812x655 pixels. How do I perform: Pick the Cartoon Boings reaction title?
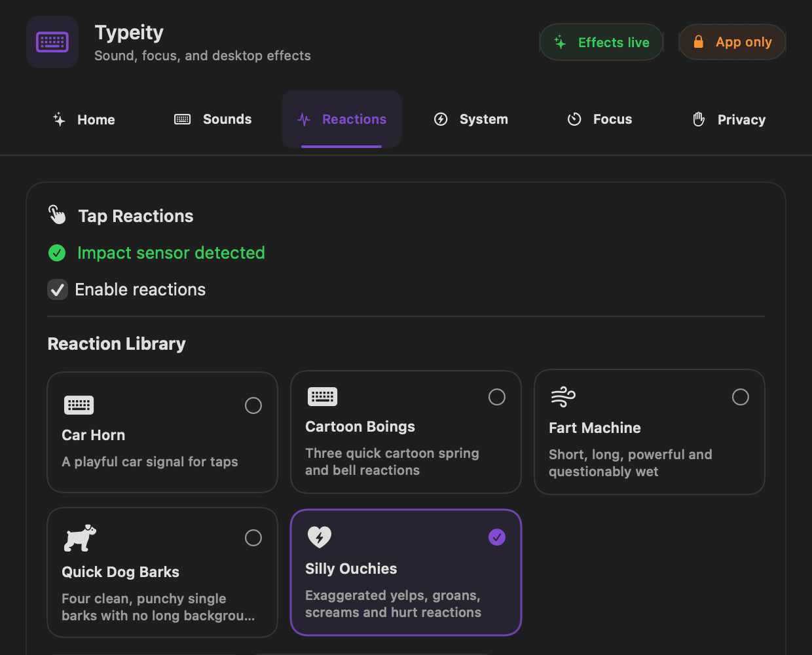coord(360,426)
